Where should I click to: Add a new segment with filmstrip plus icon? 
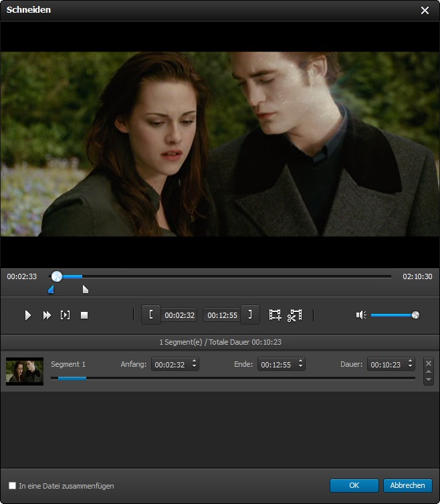click(x=275, y=315)
